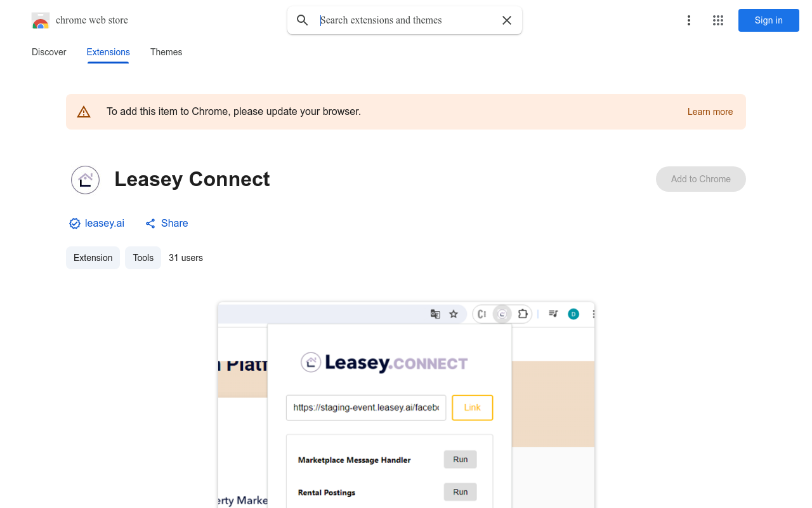Click the Extension category chip
Screen dimensions: 812x508
[93, 258]
